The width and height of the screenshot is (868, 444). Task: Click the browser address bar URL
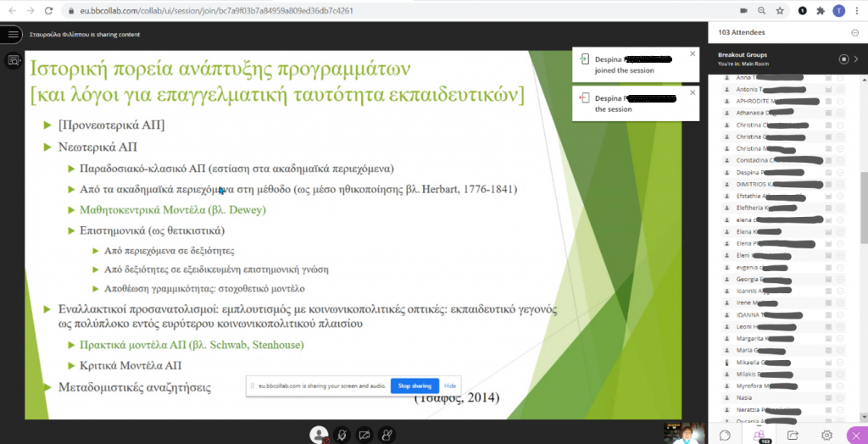pyautogui.click(x=215, y=10)
